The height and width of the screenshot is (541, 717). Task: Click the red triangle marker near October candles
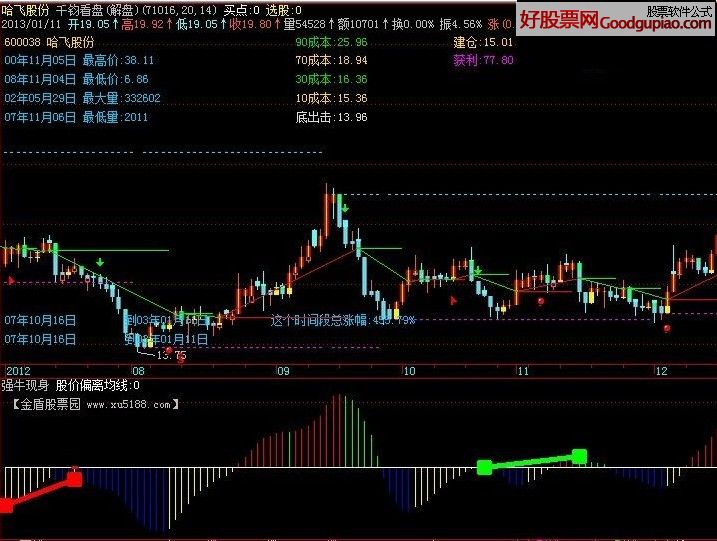tap(454, 299)
